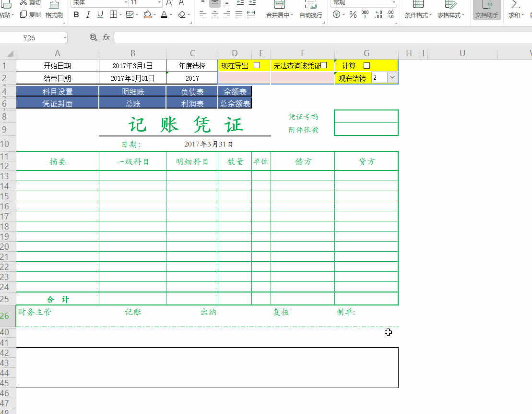The image size is (532, 414).
Task: Increase font size with larger A
Action: coord(169,3)
